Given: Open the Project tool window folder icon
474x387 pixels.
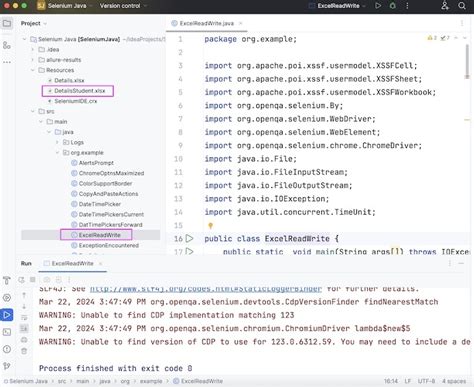Looking at the screenshot, I should [7, 23].
